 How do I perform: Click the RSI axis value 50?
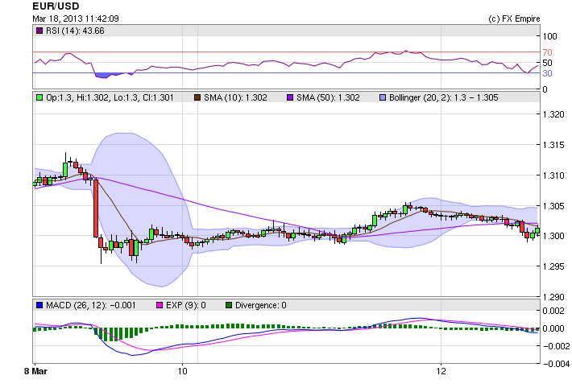(x=547, y=63)
